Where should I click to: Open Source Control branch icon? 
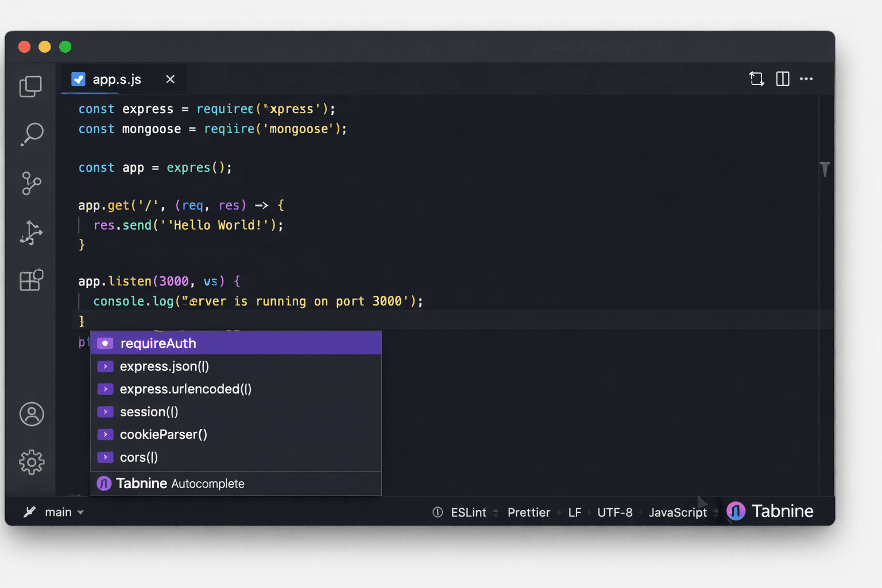(x=31, y=183)
